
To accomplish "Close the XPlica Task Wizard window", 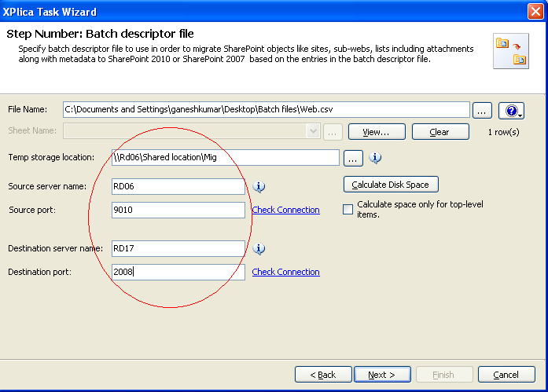I will pyautogui.click(x=535, y=11).
